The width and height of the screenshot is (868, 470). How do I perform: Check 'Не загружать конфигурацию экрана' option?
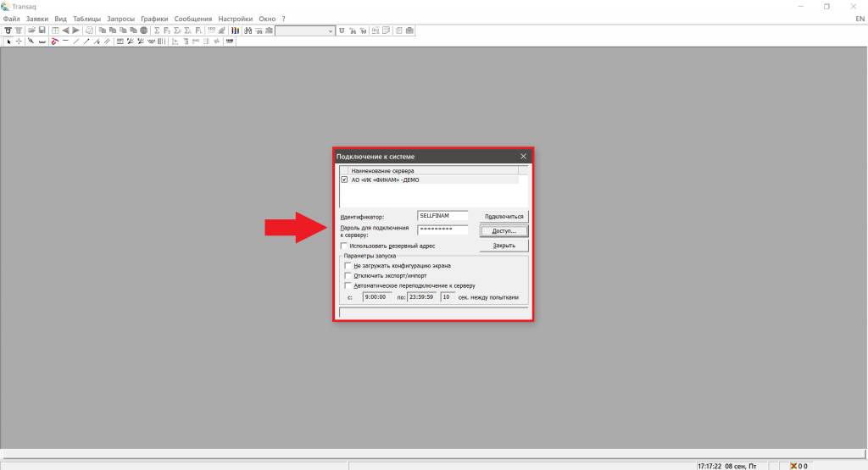click(x=348, y=266)
